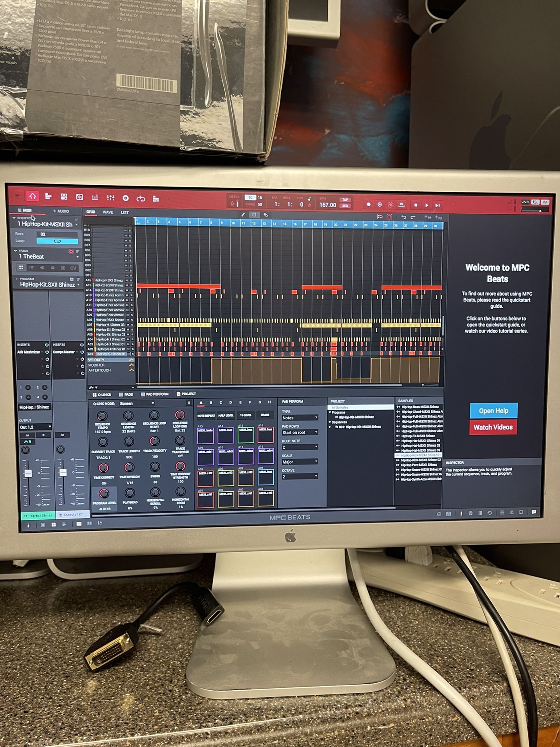Click the Undo arrow icon
This screenshot has width=560, height=747.
pos(403,217)
